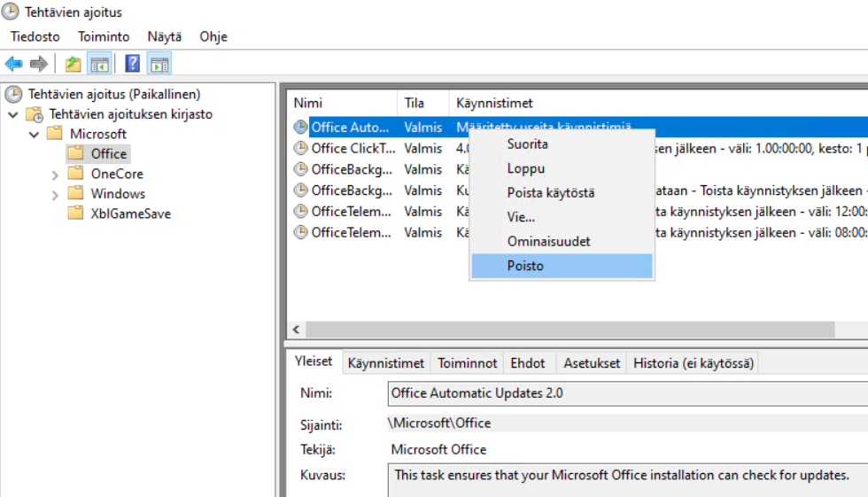Open Help with the question mark icon
Viewport: 868px width, 497px height.
point(133,64)
